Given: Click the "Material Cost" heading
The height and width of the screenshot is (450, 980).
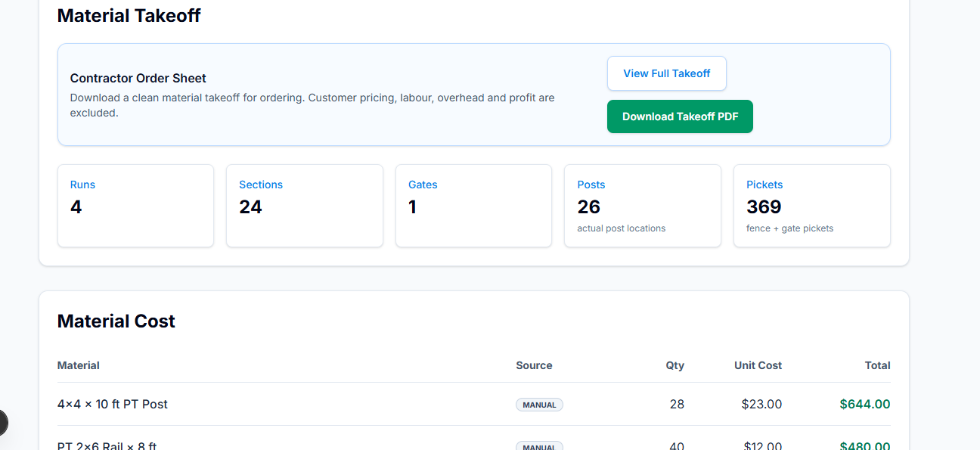Looking at the screenshot, I should point(116,321).
